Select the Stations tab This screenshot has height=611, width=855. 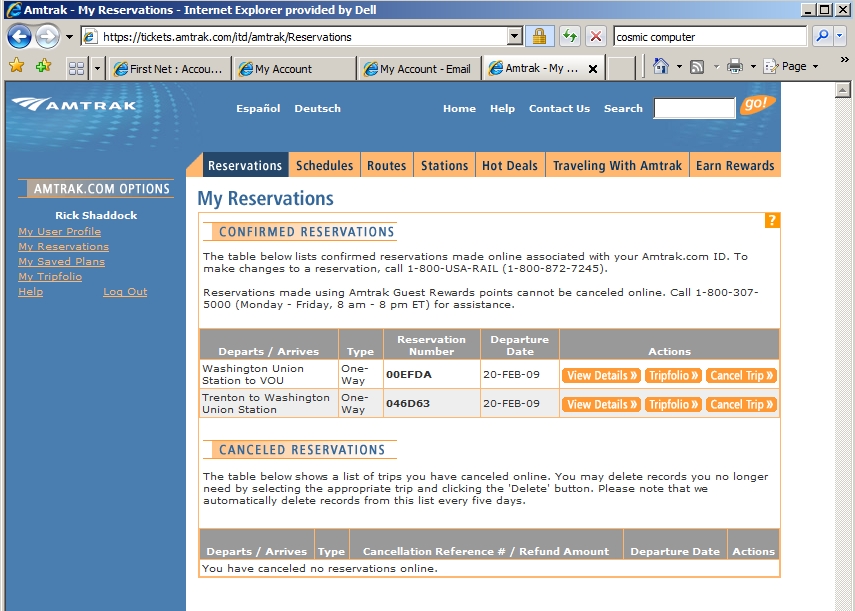pyautogui.click(x=444, y=165)
